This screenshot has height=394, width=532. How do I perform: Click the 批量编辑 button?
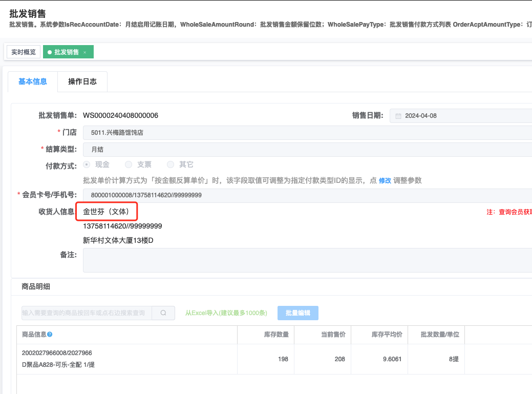298,313
